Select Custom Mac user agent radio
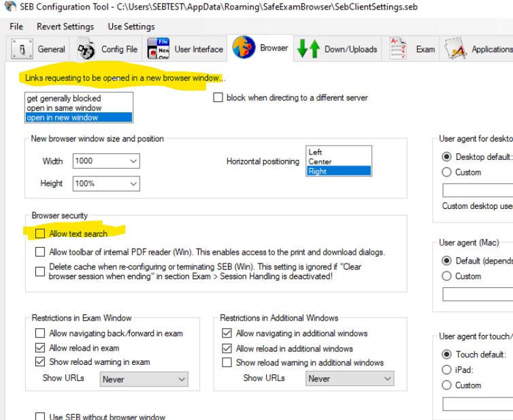The image size is (513, 420). 446,276
